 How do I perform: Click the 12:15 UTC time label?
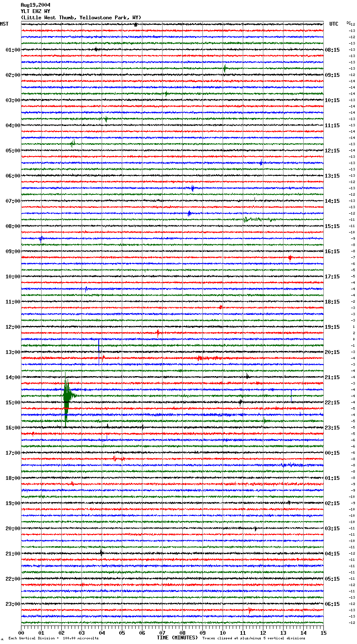(x=332, y=151)
